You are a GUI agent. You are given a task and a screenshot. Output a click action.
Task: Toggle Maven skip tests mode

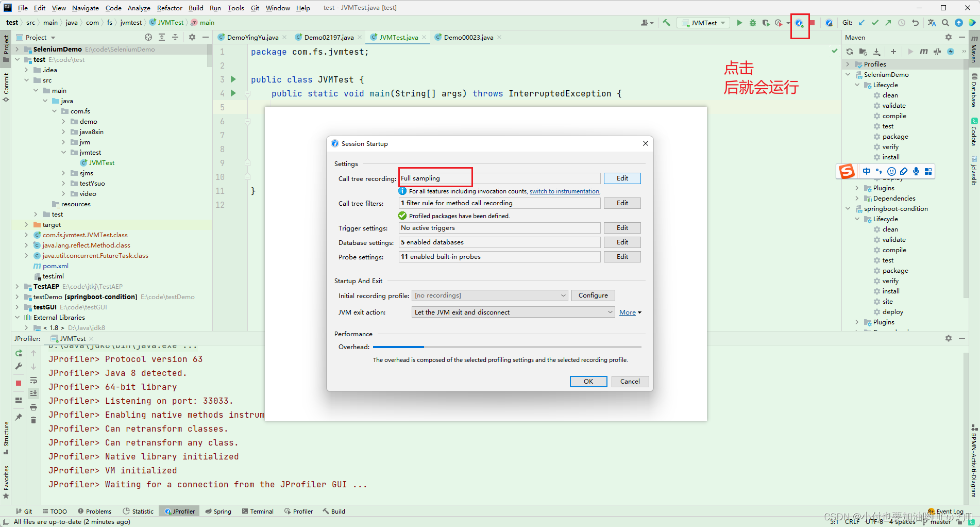pyautogui.click(x=951, y=52)
